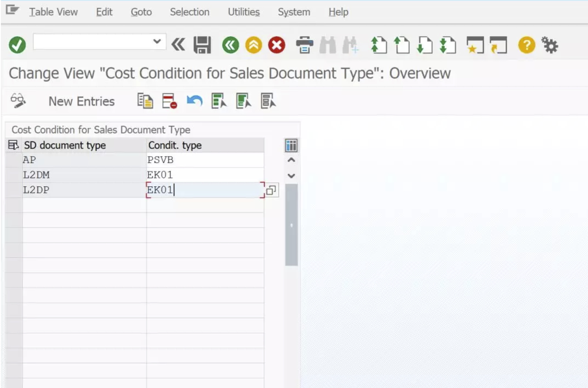Screen dimensions: 588x388
Task: Click the Delete row icon
Action: click(170, 101)
